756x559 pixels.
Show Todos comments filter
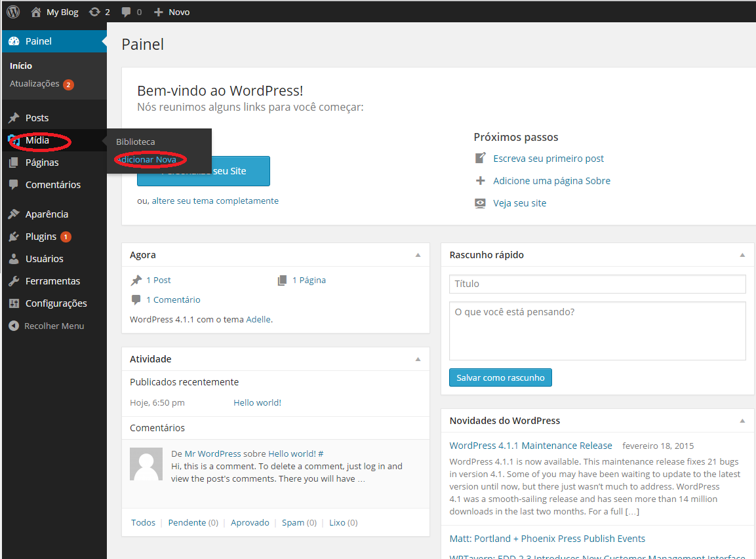click(143, 523)
